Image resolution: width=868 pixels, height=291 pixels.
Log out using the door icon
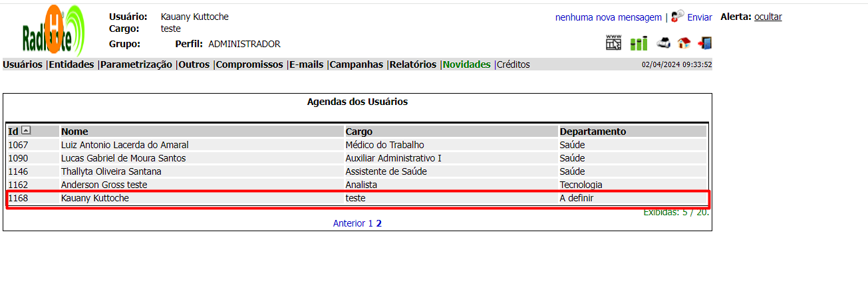[704, 44]
